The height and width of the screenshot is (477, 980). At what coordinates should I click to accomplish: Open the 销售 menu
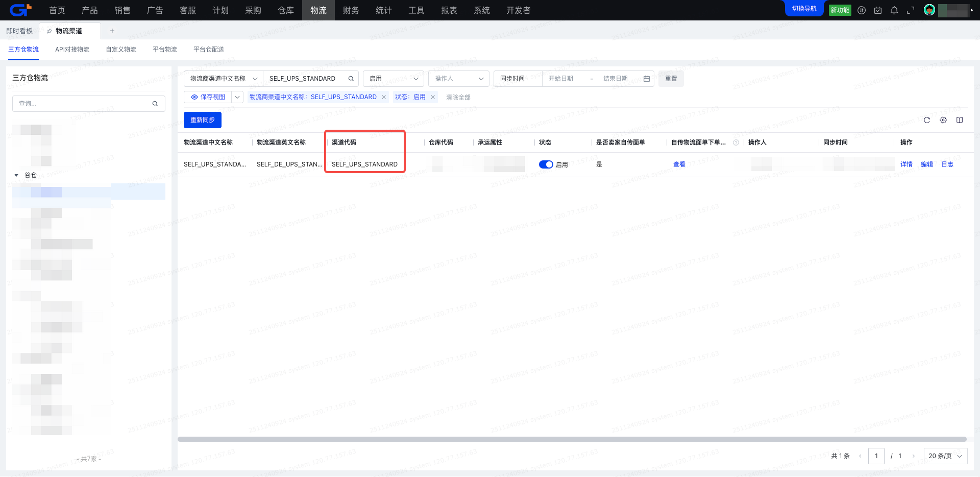click(x=122, y=10)
